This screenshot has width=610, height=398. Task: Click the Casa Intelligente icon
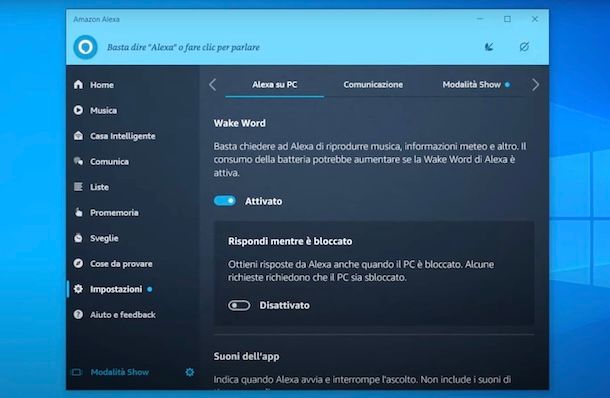point(78,136)
